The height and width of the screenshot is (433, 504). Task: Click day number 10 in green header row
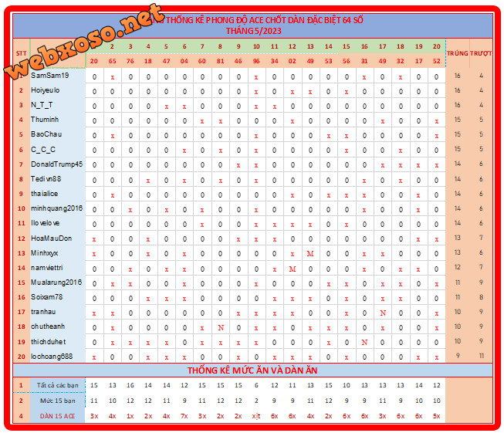(256, 46)
